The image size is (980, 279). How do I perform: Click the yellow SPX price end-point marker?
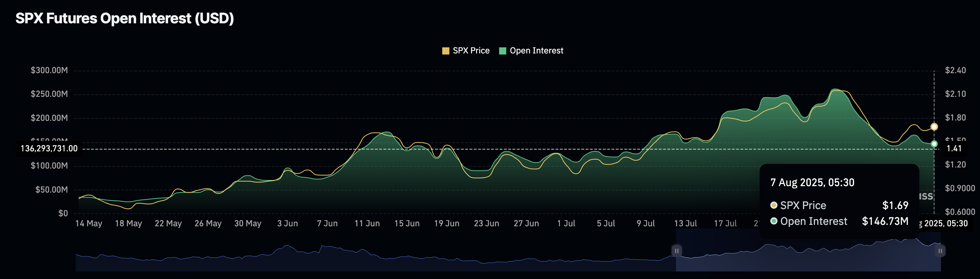click(x=934, y=127)
